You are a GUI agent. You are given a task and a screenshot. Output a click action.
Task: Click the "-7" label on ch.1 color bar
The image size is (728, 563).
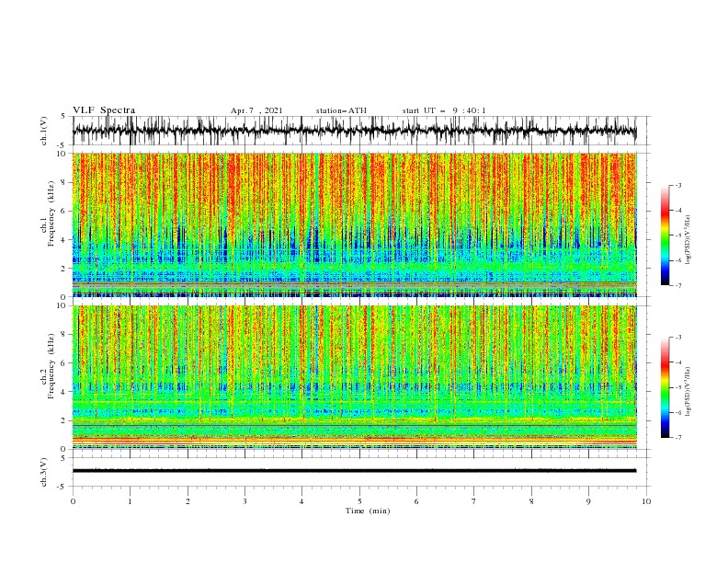(677, 285)
